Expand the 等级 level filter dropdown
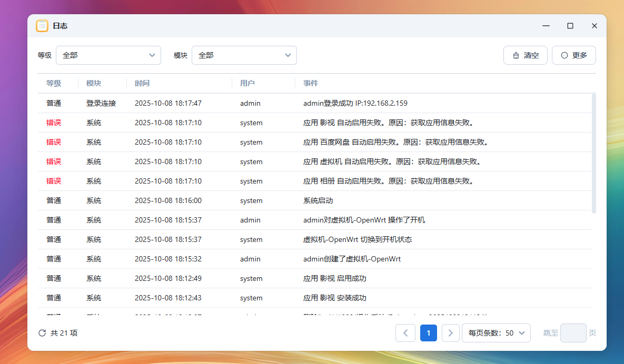Image resolution: width=624 pixels, height=364 pixels. (108, 55)
